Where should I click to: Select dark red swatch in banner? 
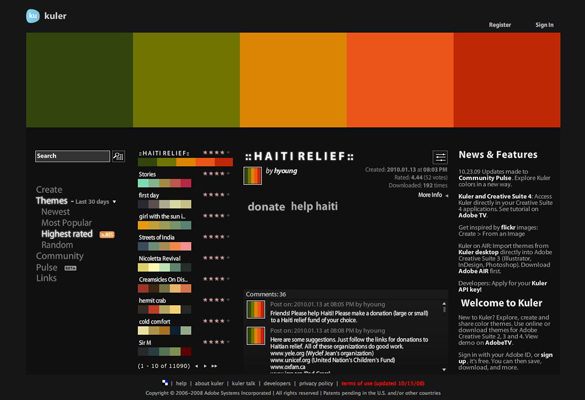507,80
